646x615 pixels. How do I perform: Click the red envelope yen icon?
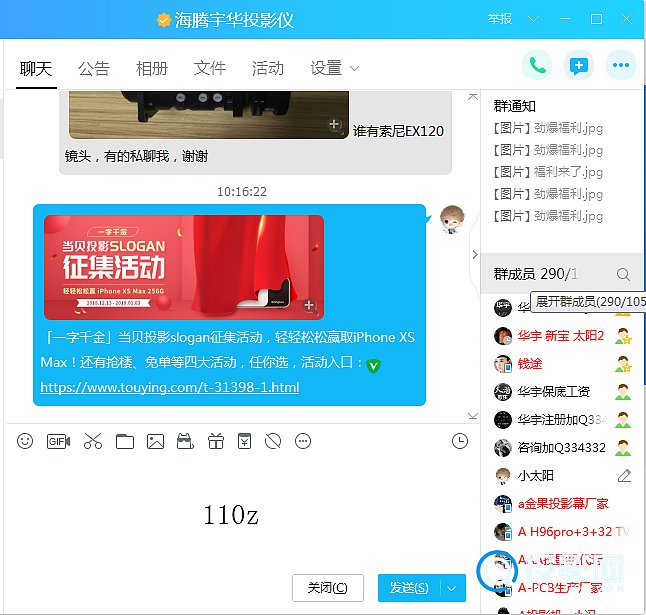[245, 441]
